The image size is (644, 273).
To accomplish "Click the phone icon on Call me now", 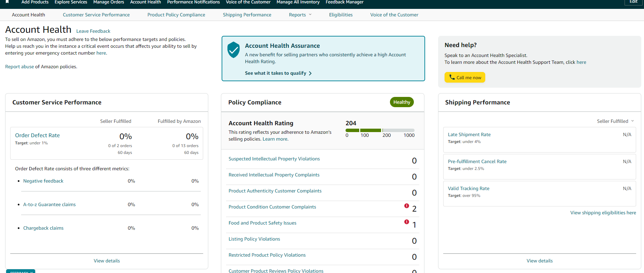I will (x=452, y=77).
